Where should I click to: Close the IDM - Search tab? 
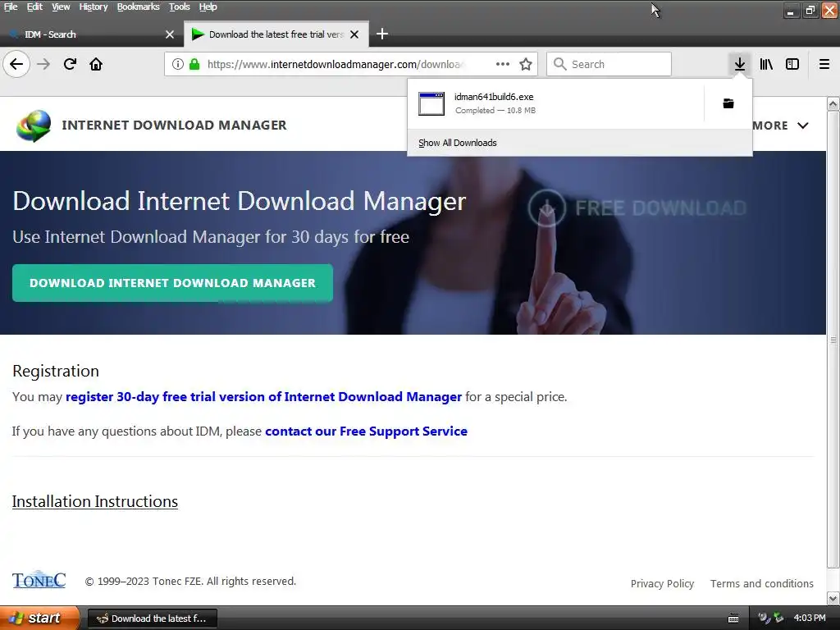coord(170,34)
